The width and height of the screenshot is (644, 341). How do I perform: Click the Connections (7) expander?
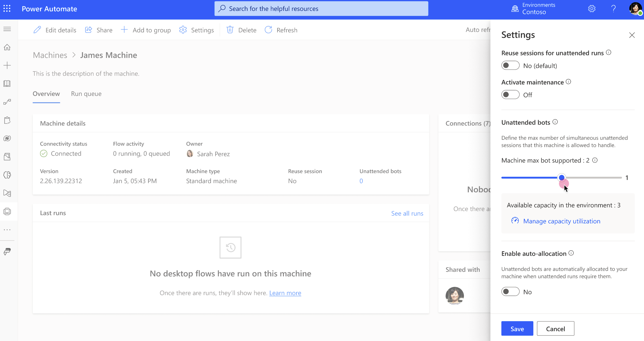point(468,123)
